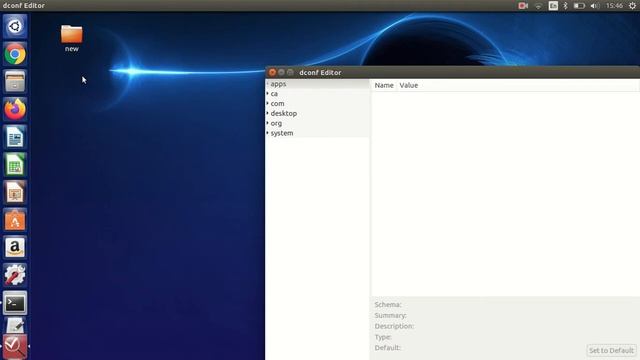
Task: Click the 'Name' column header
Action: coord(384,85)
